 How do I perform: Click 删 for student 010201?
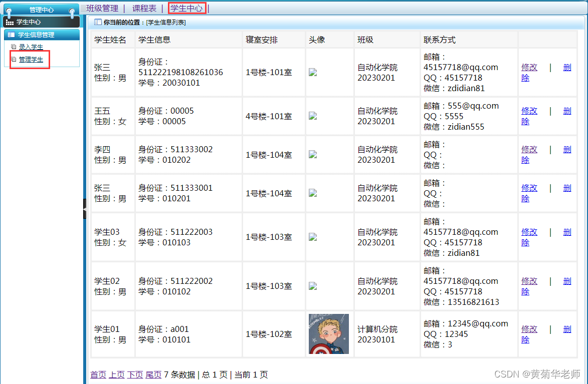[567, 188]
